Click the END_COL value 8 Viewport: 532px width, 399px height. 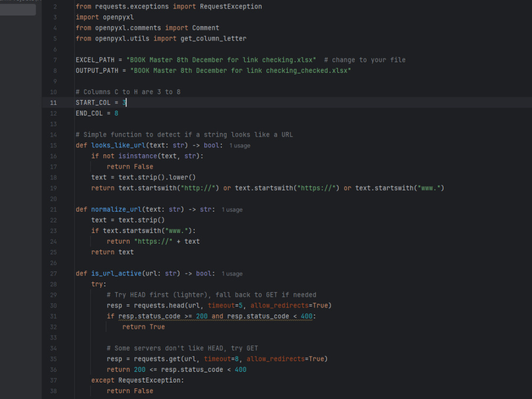117,113
